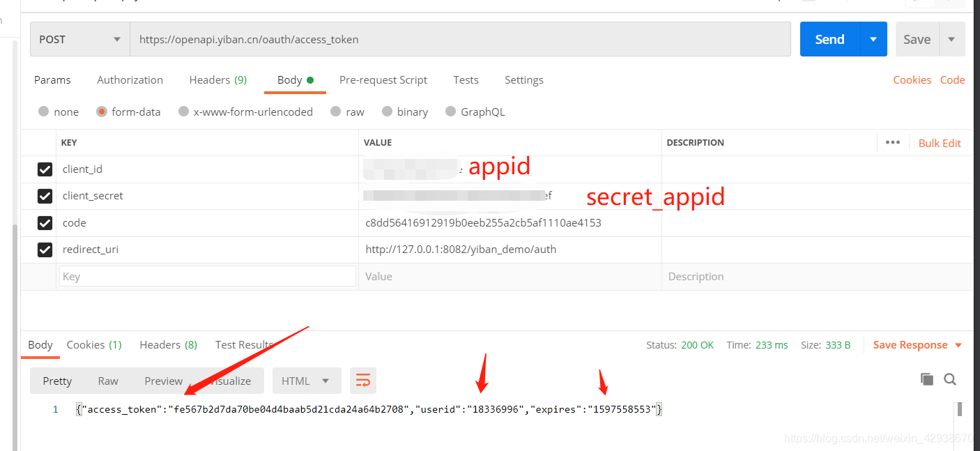Expand the Save button arrow options
This screenshot has width=980, height=451.
[x=951, y=39]
